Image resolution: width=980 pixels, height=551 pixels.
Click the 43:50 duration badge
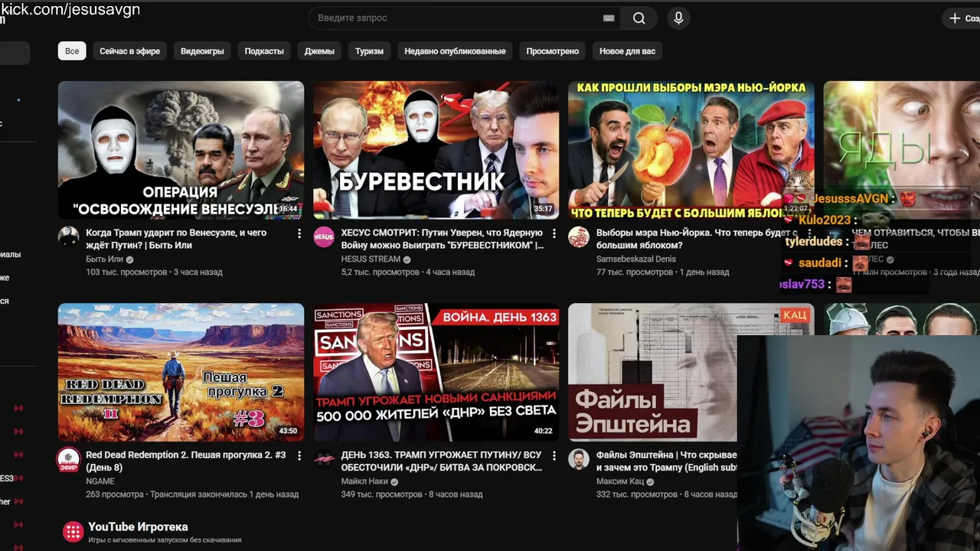coord(288,431)
